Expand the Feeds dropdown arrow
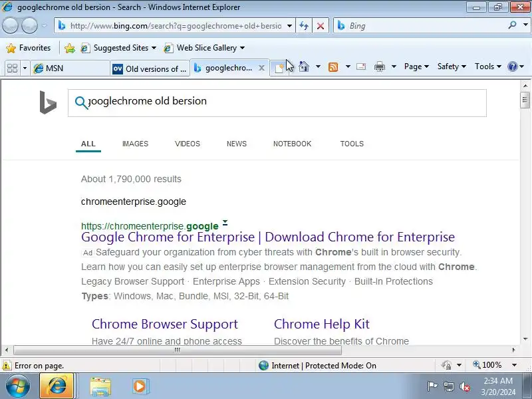The width and height of the screenshot is (532, 399). click(x=348, y=66)
